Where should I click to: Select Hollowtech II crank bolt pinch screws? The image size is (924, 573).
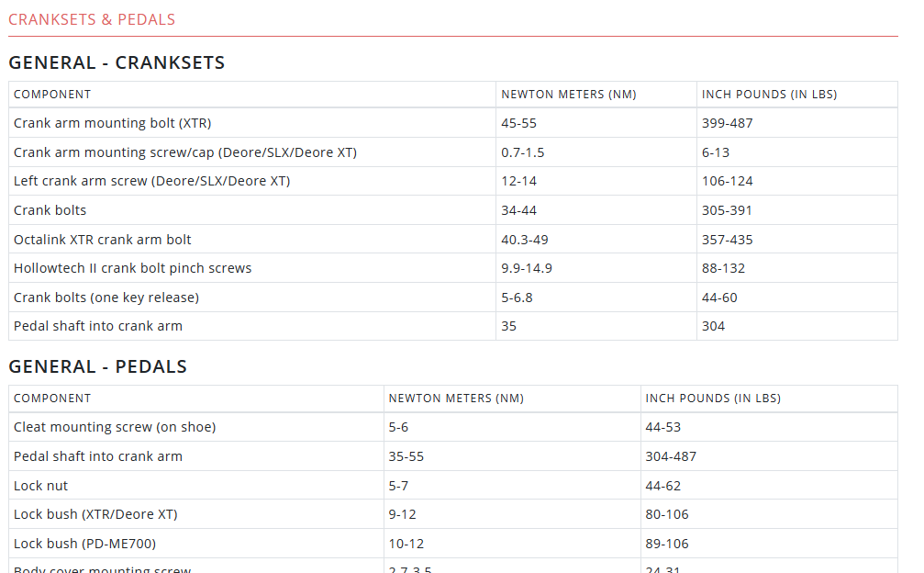(x=132, y=268)
